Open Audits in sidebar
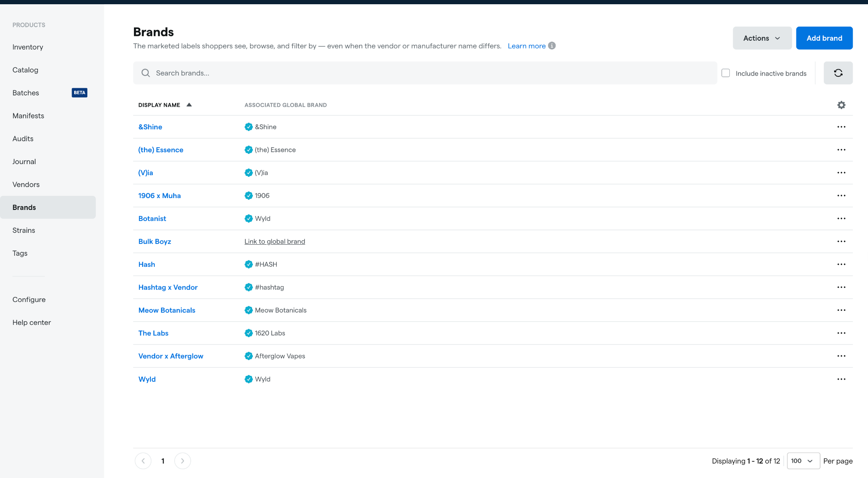Screen dimensions: 868x478 23,139
